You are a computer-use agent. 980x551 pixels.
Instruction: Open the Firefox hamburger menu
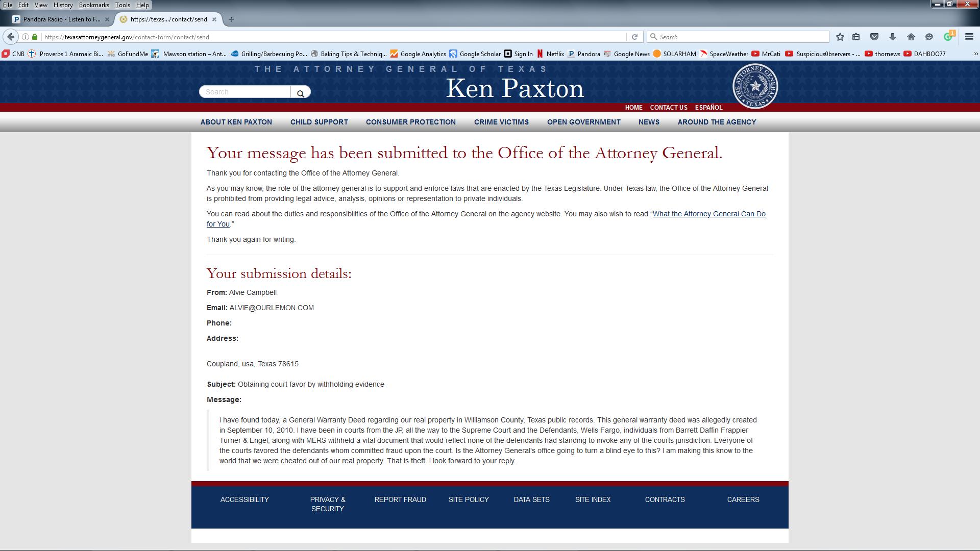tap(969, 37)
